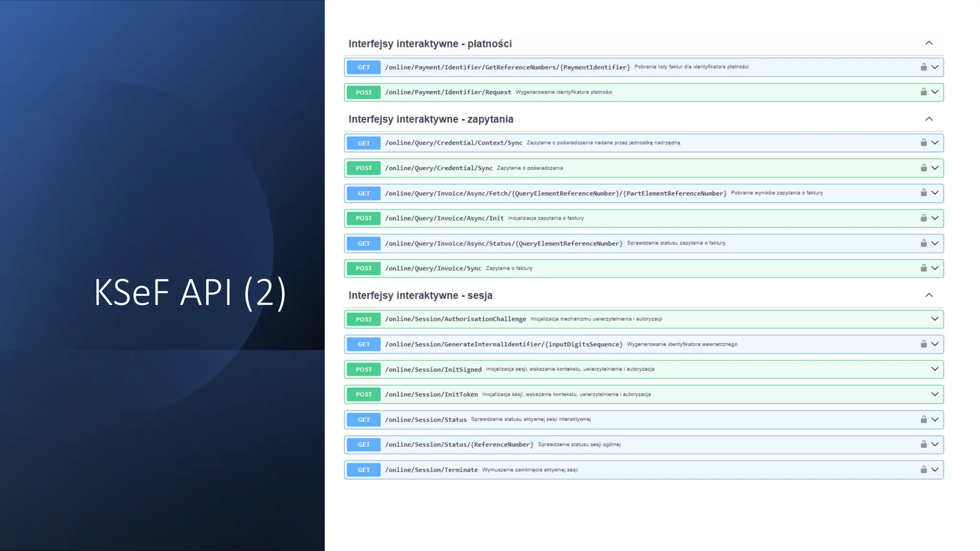This screenshot has width=980, height=551.
Task: Collapse the 'Interfejsy interaktywne - zapytania' section arrow
Action: (929, 119)
